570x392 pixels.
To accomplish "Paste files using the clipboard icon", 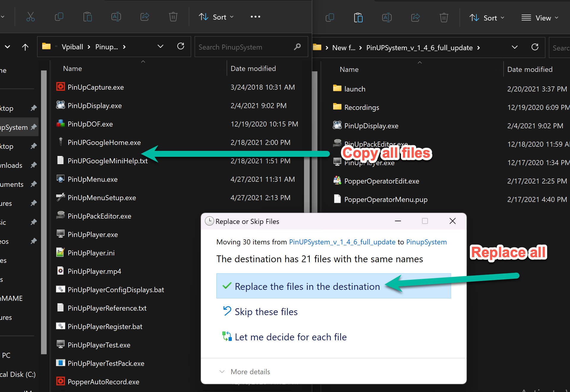I will (87, 17).
